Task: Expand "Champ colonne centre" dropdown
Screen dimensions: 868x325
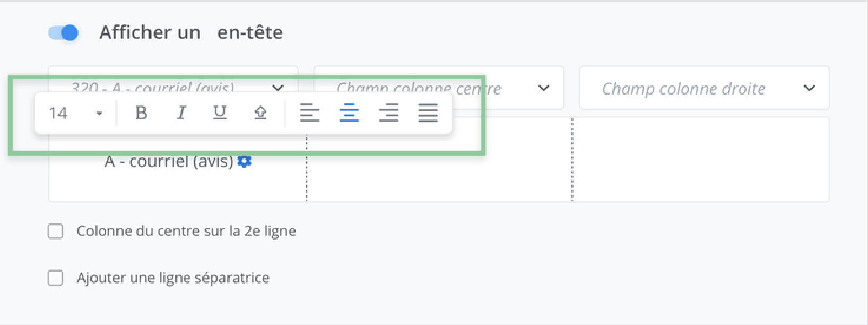Action: (x=543, y=88)
